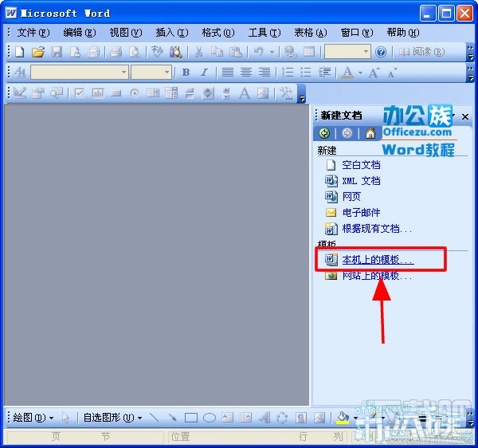
Task: Go Back in the task pane
Action: pyautogui.click(x=324, y=133)
